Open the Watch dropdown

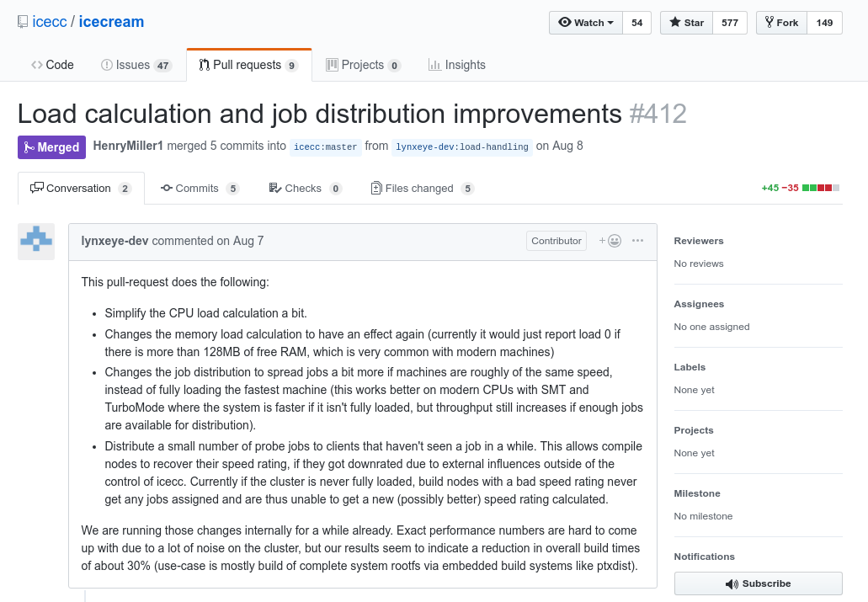coord(586,23)
